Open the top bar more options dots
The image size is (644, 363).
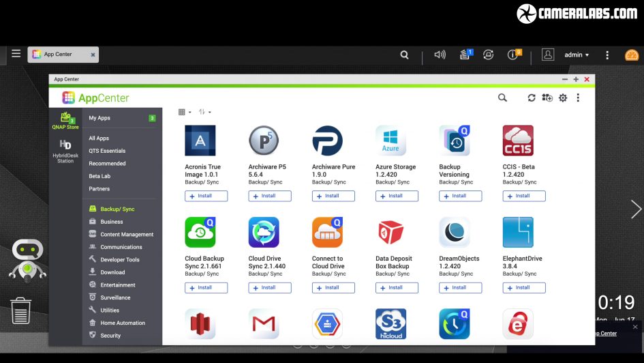pyautogui.click(x=607, y=55)
